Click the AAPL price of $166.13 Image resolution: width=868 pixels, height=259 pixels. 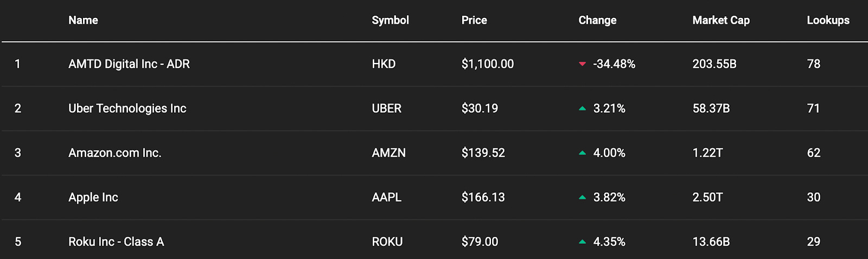click(x=483, y=197)
